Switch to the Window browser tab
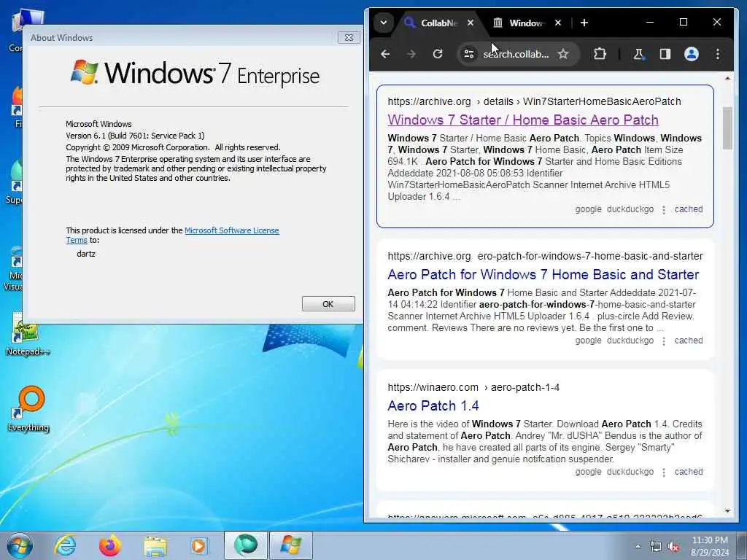Viewport: 747px width, 560px height. (526, 23)
